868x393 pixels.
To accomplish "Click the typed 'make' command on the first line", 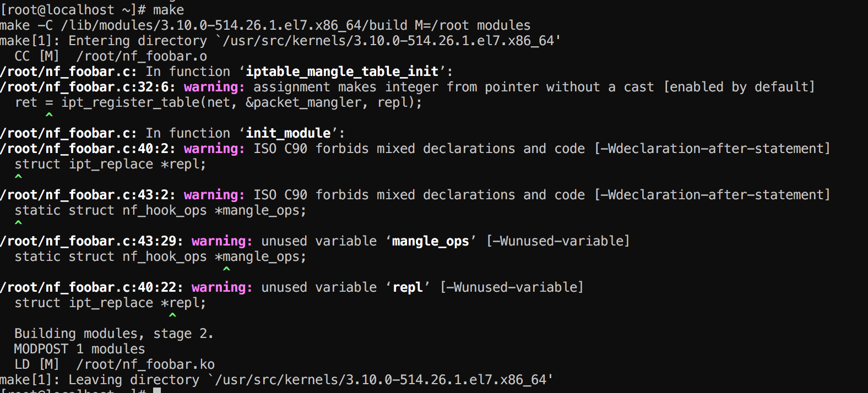I will click(x=169, y=10).
